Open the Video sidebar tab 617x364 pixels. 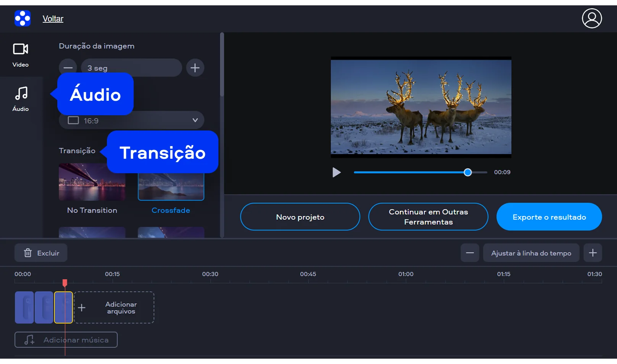[x=21, y=55]
